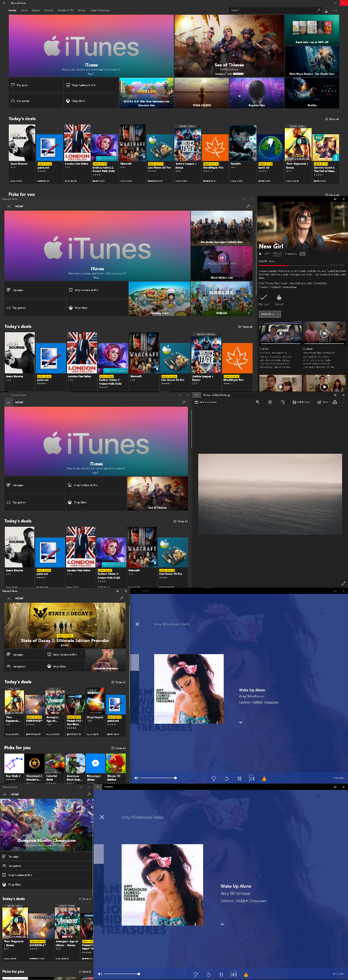Screen dimensions: 348x980
Task: Expand the Season 1 dropdown in Netflix
Action: coord(270,314)
